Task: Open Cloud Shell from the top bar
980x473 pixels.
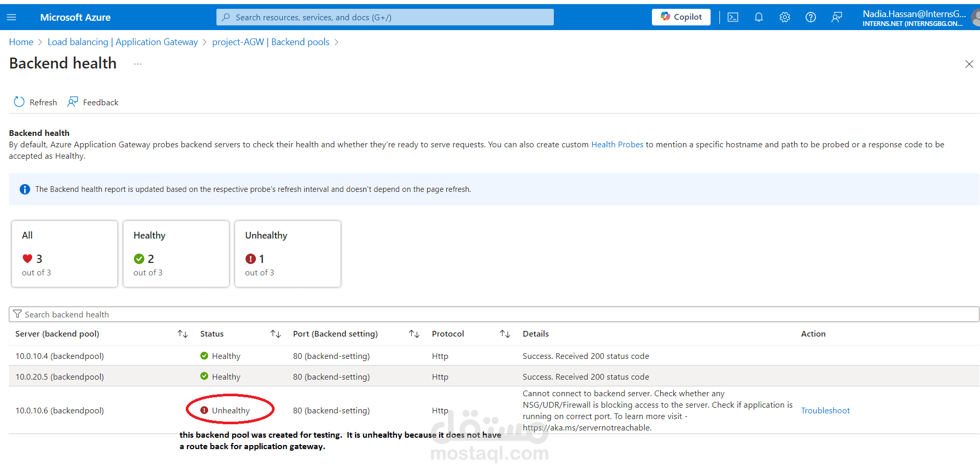Action: 732,17
